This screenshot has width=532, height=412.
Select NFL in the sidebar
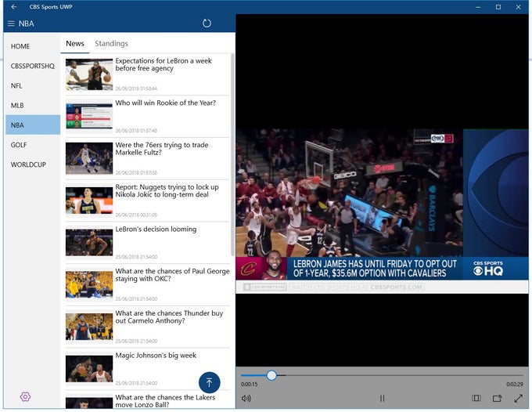[x=33, y=85]
